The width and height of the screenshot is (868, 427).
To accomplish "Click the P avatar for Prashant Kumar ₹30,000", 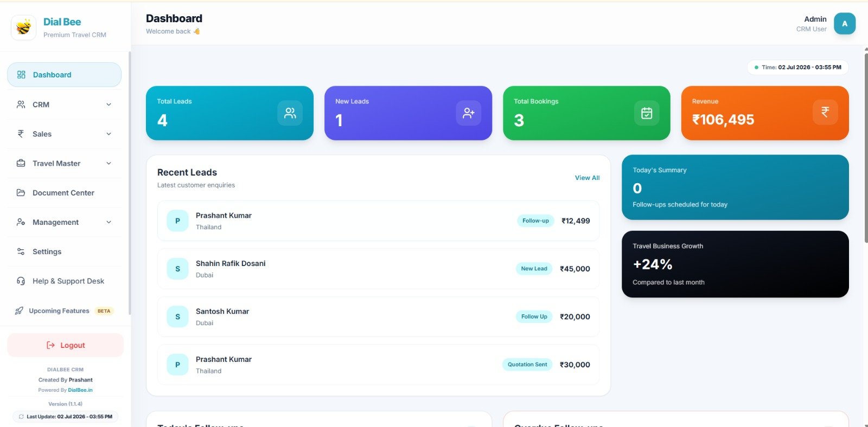I will point(177,365).
